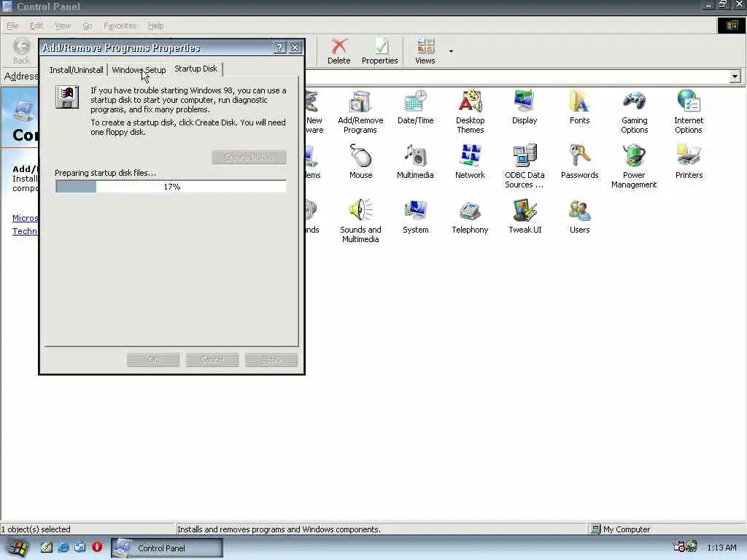Click the Apply button in dialog
This screenshot has width=747, height=560.
271,359
